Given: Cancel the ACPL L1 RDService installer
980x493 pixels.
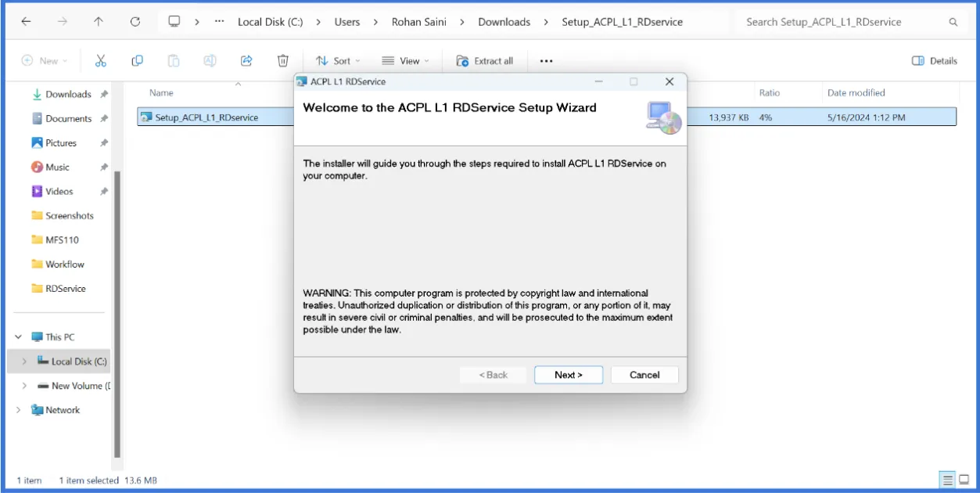Looking at the screenshot, I should click(x=644, y=375).
